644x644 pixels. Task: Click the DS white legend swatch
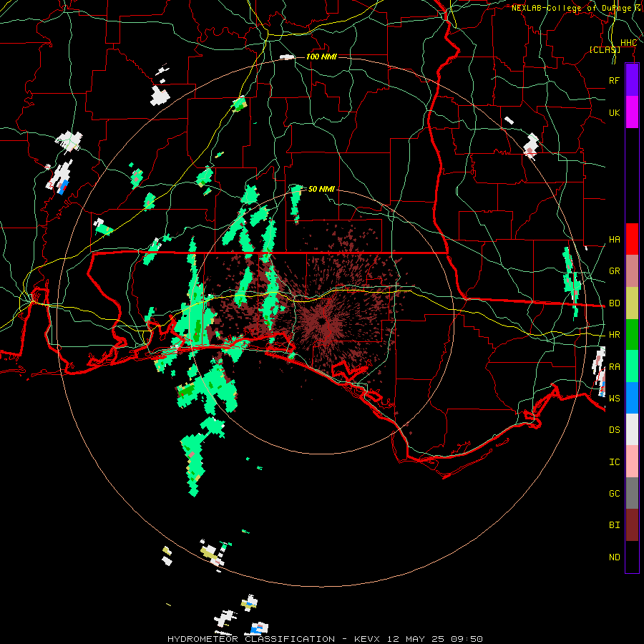click(x=632, y=429)
